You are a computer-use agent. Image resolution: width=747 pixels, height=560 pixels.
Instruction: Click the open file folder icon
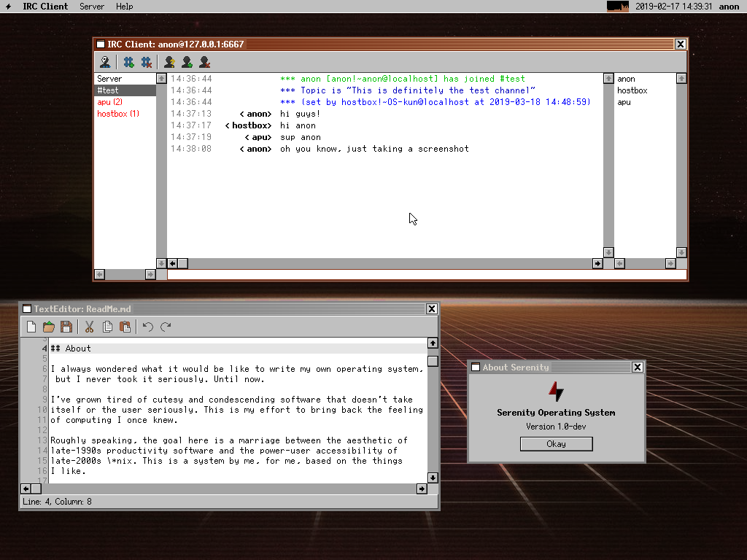[49, 327]
